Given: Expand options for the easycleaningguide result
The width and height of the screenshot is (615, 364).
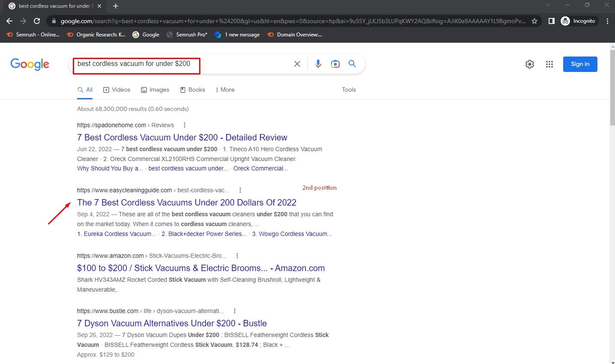Looking at the screenshot, I should (x=240, y=190).
